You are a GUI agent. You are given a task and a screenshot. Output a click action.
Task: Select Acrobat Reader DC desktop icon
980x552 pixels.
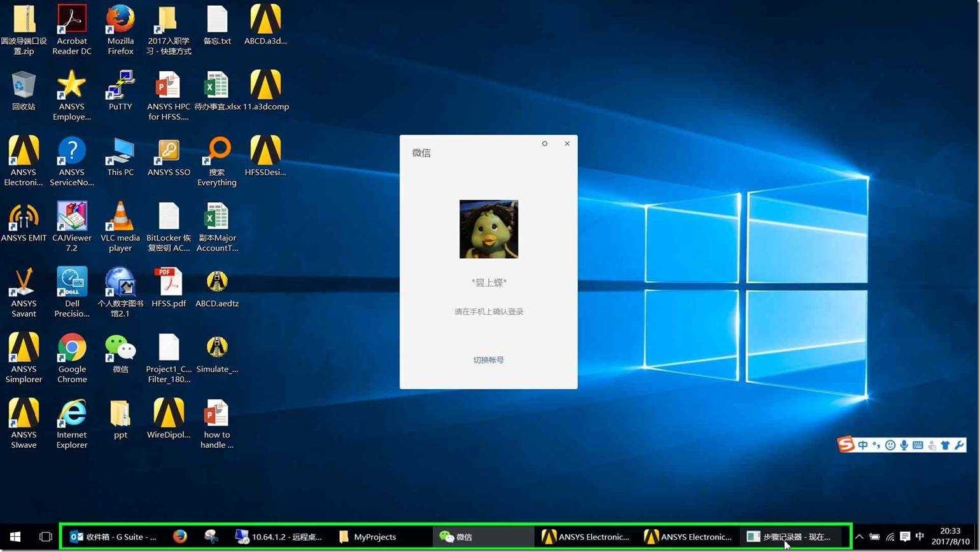click(72, 30)
